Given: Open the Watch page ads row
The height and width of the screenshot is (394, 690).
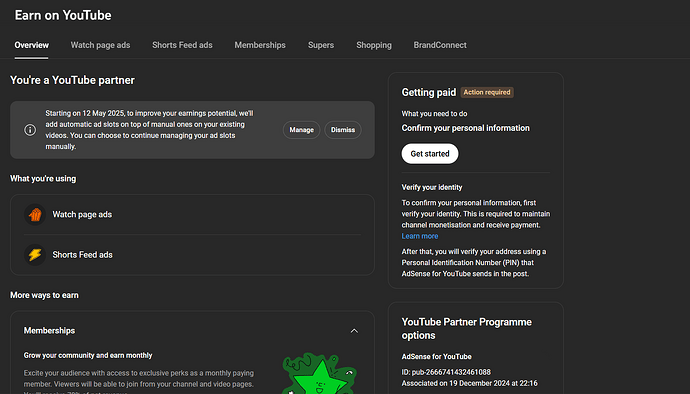Looking at the screenshot, I should (192, 215).
